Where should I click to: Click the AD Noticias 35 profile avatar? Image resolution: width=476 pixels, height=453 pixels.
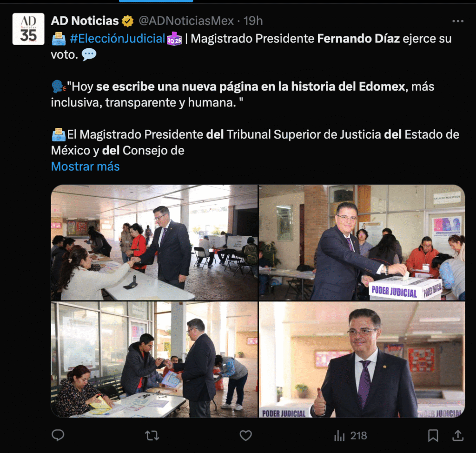[28, 29]
